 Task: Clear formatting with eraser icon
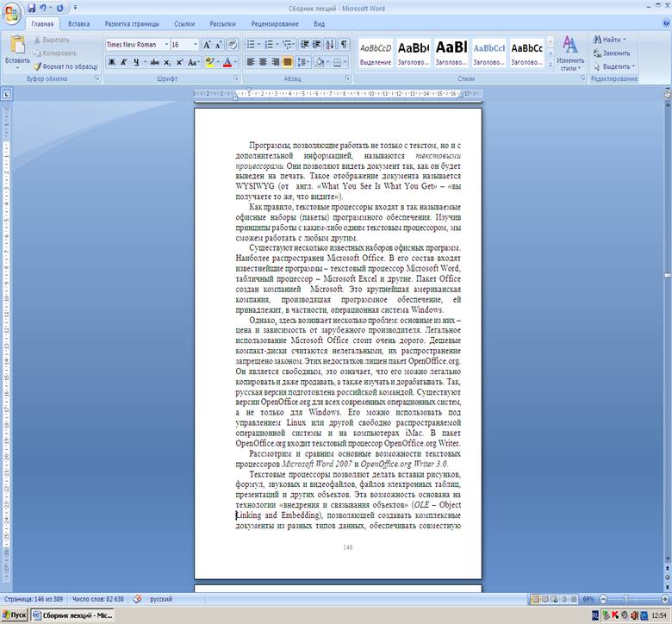click(233, 45)
